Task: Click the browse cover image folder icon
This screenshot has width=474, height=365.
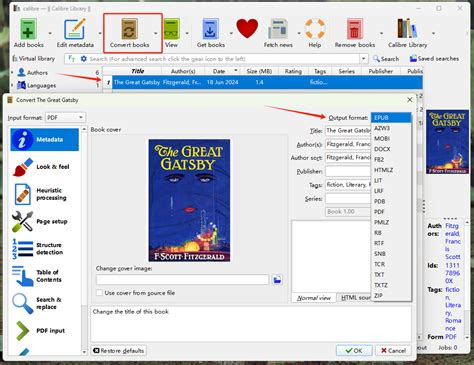Action: pyautogui.click(x=277, y=280)
